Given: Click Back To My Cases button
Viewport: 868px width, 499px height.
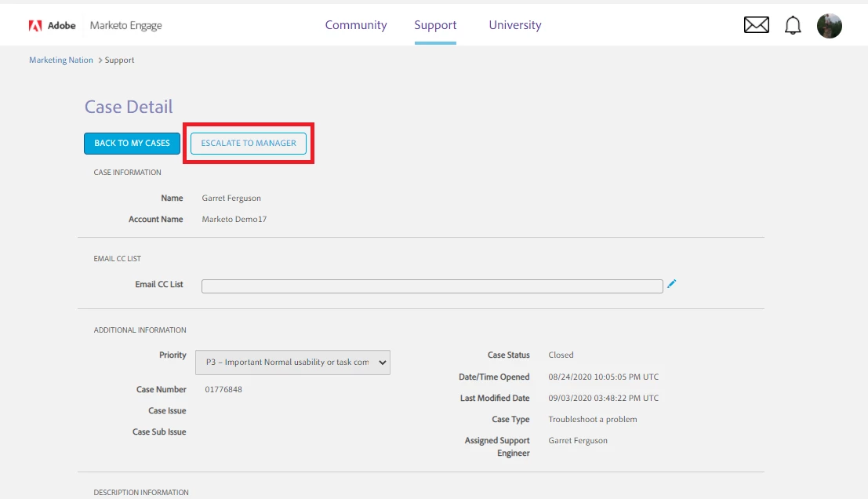Looking at the screenshot, I should [132, 143].
